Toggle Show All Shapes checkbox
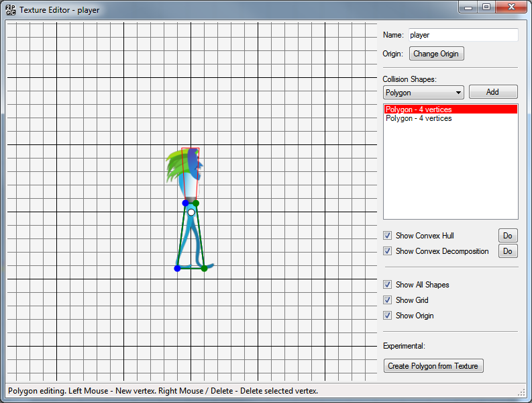Screen dimensions: 532x403 click(388, 284)
